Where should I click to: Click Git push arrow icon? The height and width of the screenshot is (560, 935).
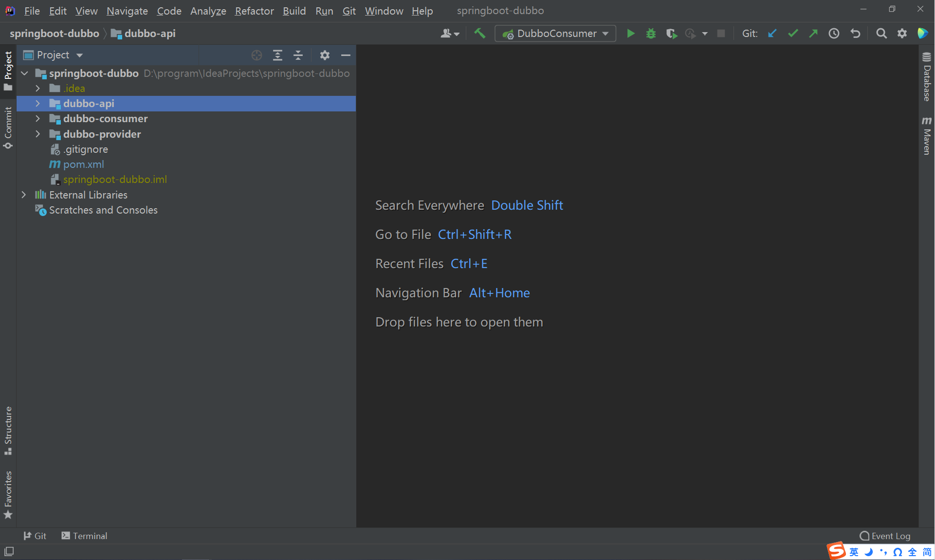tap(813, 34)
